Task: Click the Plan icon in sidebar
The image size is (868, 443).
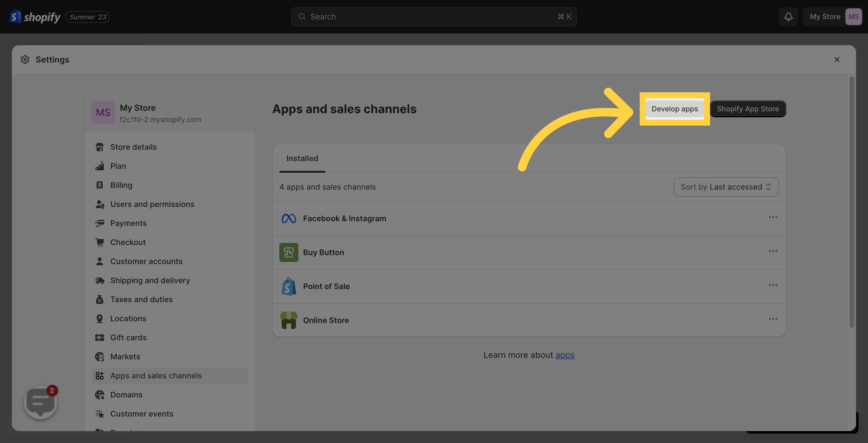Action: (99, 166)
